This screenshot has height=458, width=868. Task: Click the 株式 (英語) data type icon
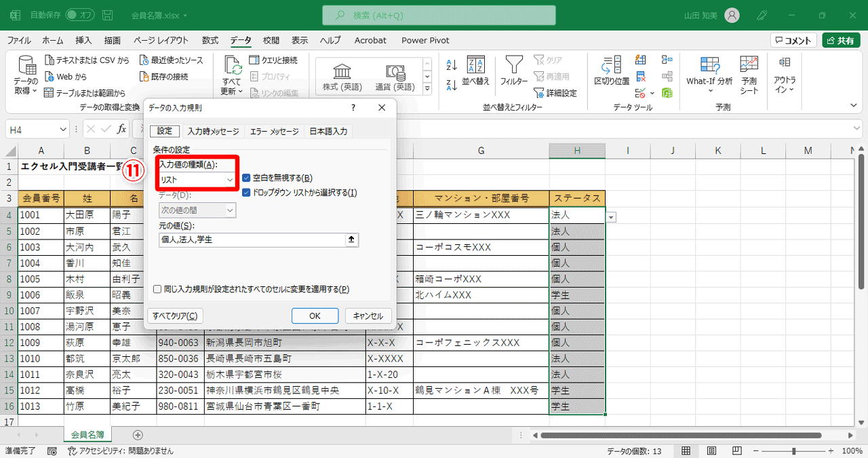click(x=341, y=75)
